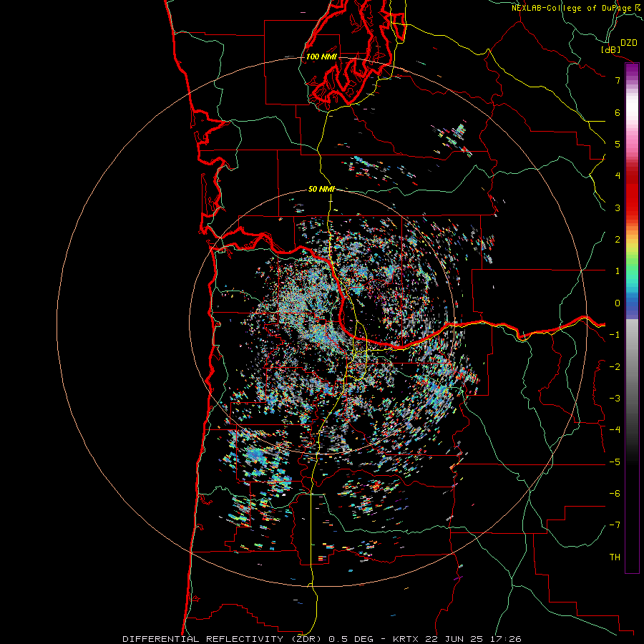Click DIFFERENTIAL REFLECTIVITY in the bottom caption
The width and height of the screenshot is (644, 644).
[203, 639]
